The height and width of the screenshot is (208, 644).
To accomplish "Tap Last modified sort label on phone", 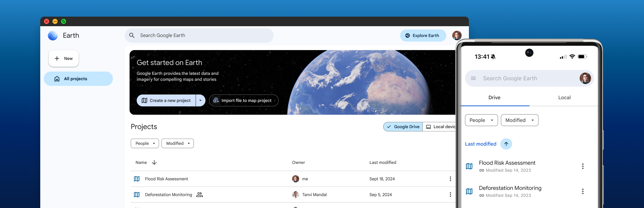I will pyautogui.click(x=480, y=144).
